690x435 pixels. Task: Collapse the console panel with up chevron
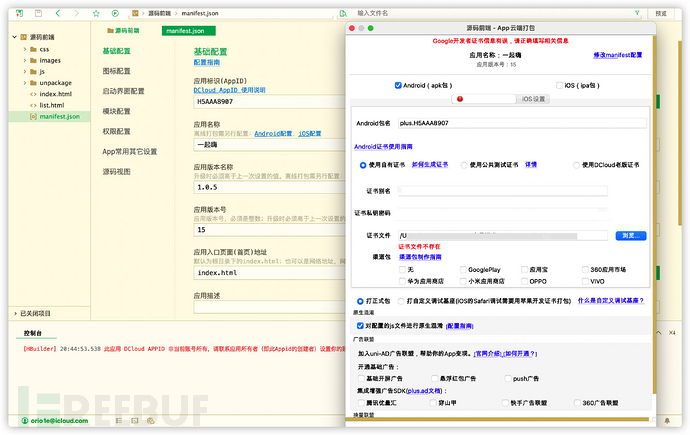pos(658,333)
